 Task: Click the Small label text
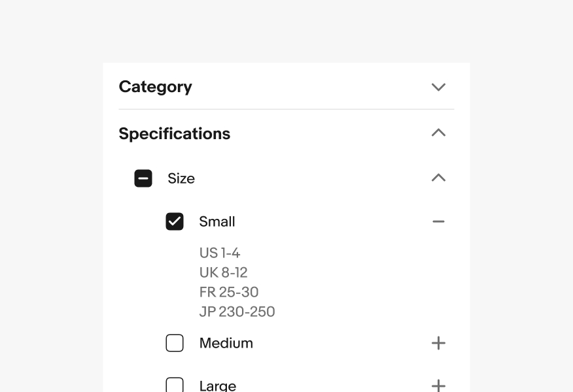point(217,221)
